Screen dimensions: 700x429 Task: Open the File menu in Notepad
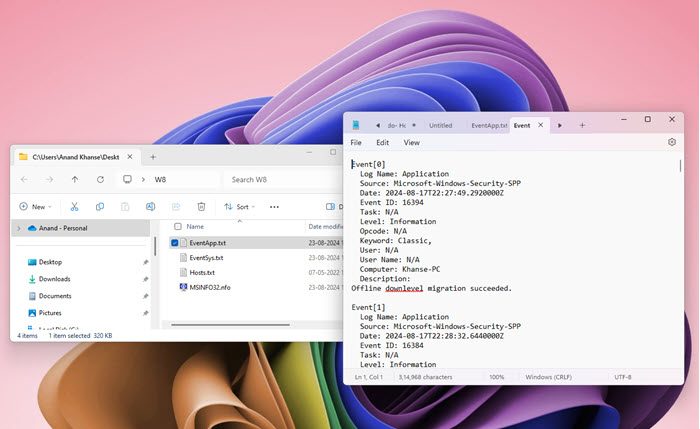pyautogui.click(x=356, y=143)
